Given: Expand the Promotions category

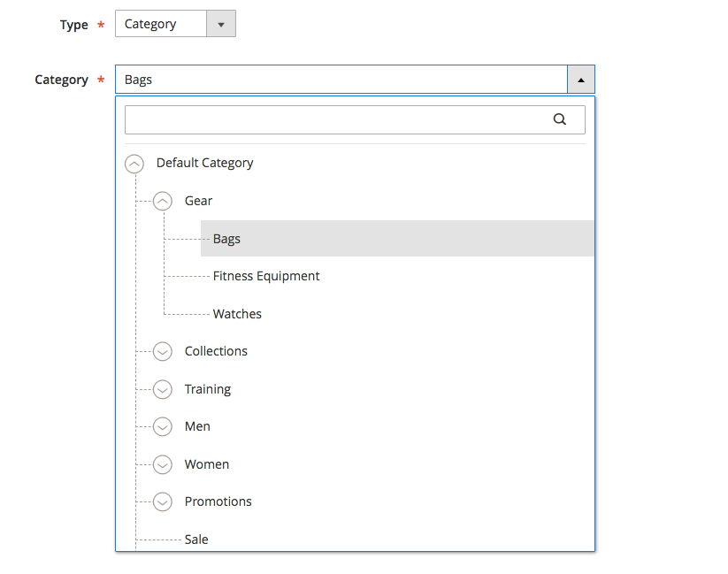Looking at the screenshot, I should [163, 502].
